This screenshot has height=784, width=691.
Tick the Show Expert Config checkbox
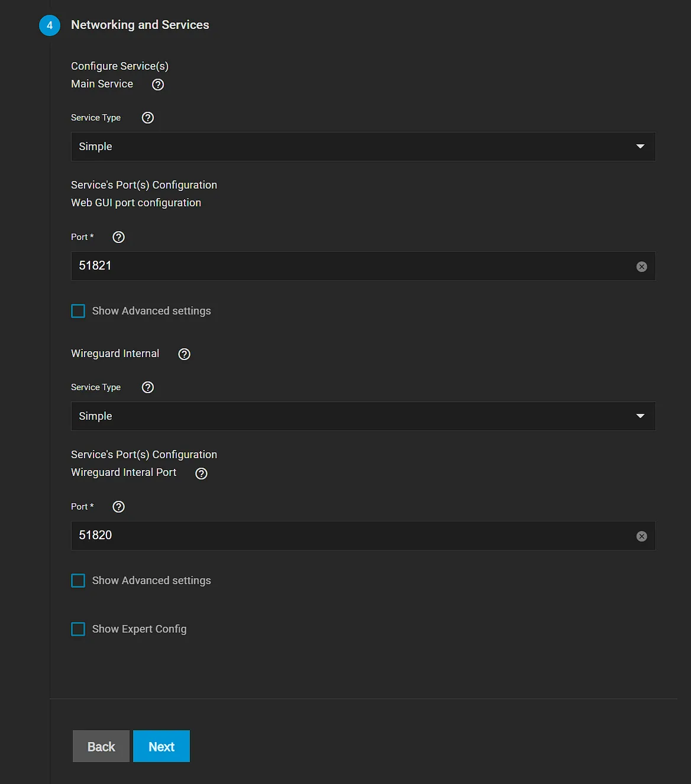click(x=78, y=629)
